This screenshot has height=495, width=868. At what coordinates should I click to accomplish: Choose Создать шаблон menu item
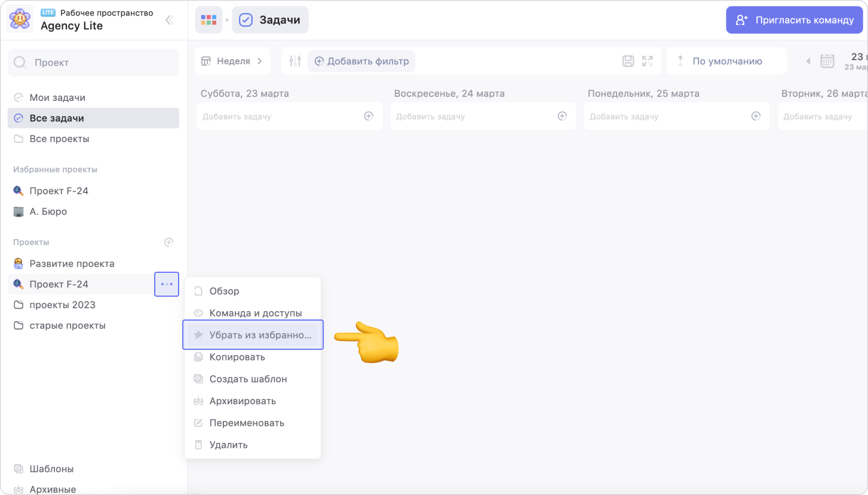tap(253, 379)
